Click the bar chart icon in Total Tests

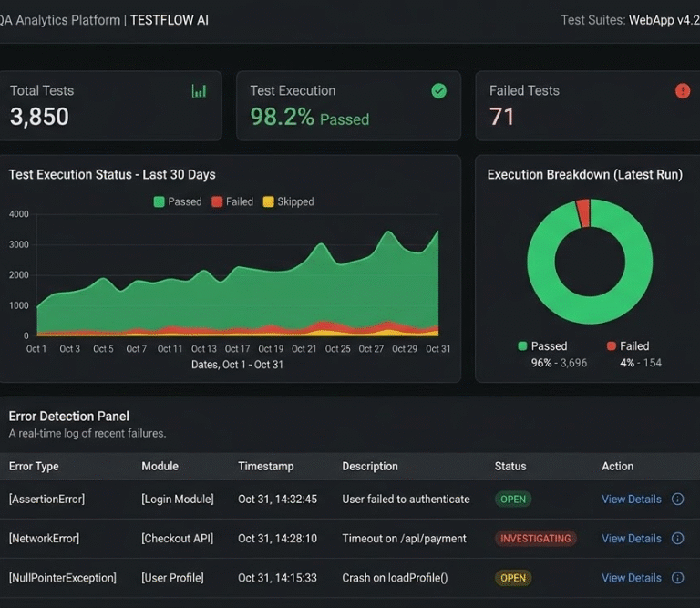pyautogui.click(x=199, y=91)
